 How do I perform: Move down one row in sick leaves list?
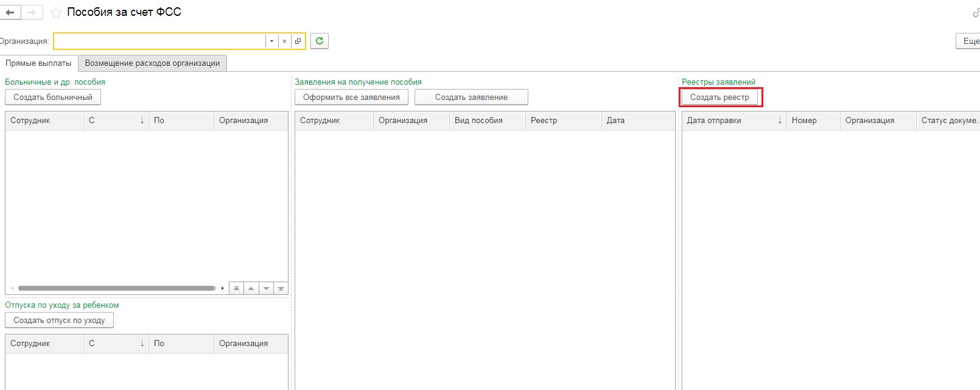click(x=266, y=288)
